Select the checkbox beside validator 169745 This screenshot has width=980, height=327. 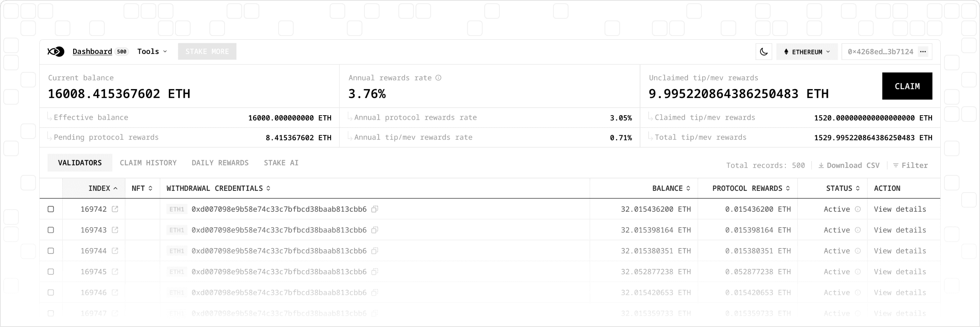[51, 271]
